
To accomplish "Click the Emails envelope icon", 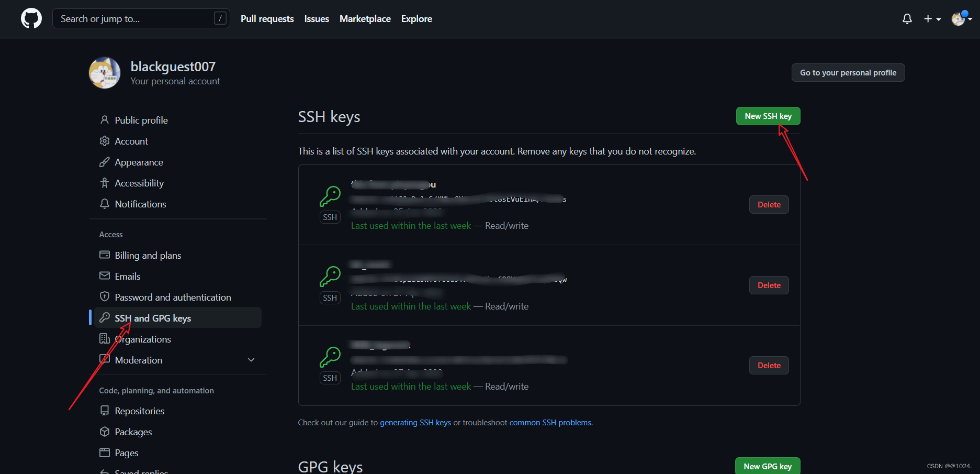I will tap(105, 275).
